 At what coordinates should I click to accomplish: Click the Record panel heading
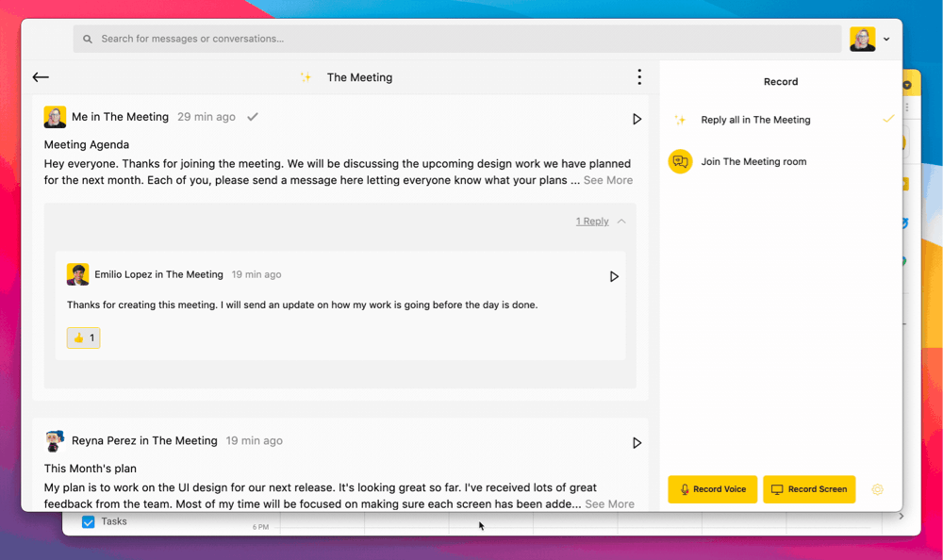click(x=781, y=82)
